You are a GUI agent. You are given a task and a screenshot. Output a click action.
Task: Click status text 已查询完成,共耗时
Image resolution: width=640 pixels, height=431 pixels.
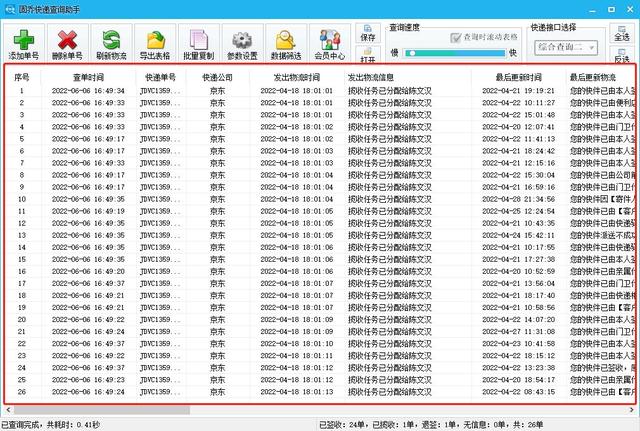click(x=51, y=425)
